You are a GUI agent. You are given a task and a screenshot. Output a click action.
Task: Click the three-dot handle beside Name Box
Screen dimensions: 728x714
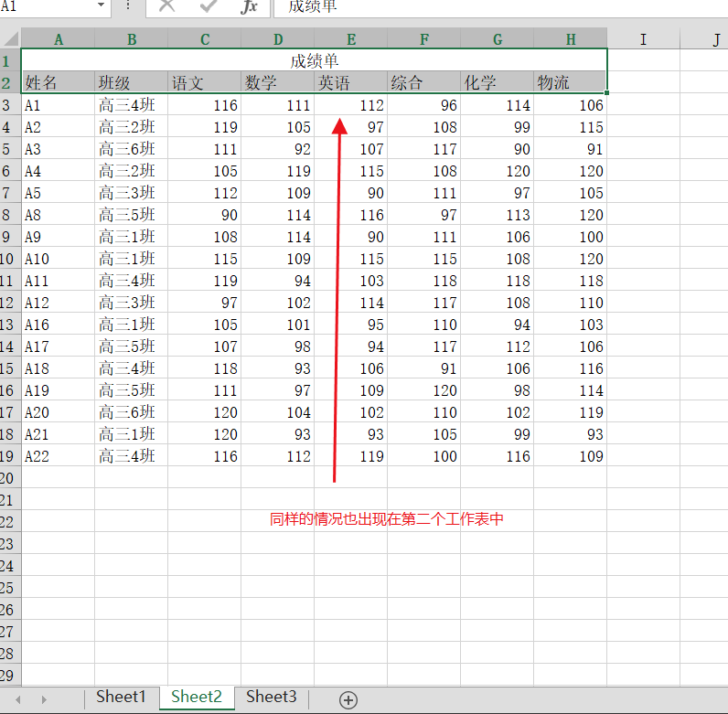128,6
